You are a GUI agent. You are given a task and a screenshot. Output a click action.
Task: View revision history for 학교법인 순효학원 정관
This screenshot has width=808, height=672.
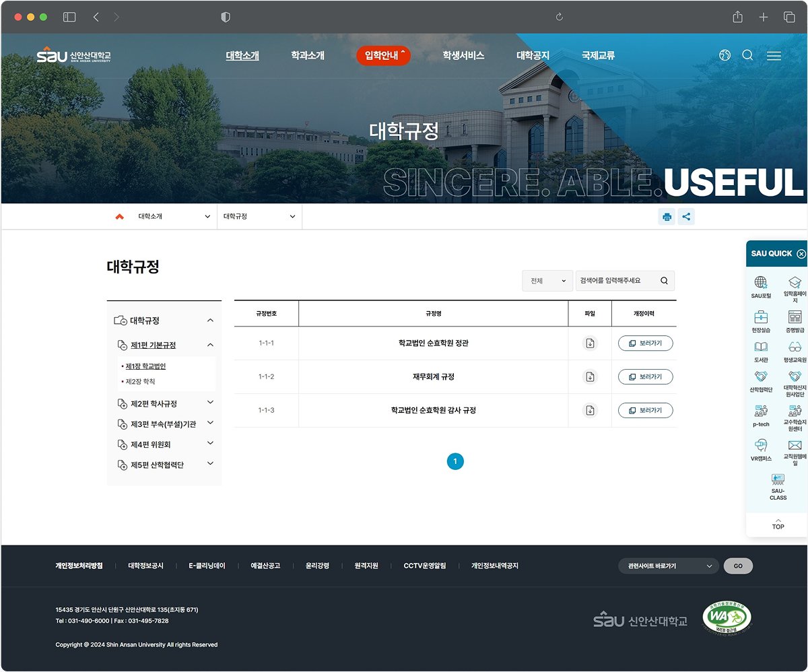(645, 343)
